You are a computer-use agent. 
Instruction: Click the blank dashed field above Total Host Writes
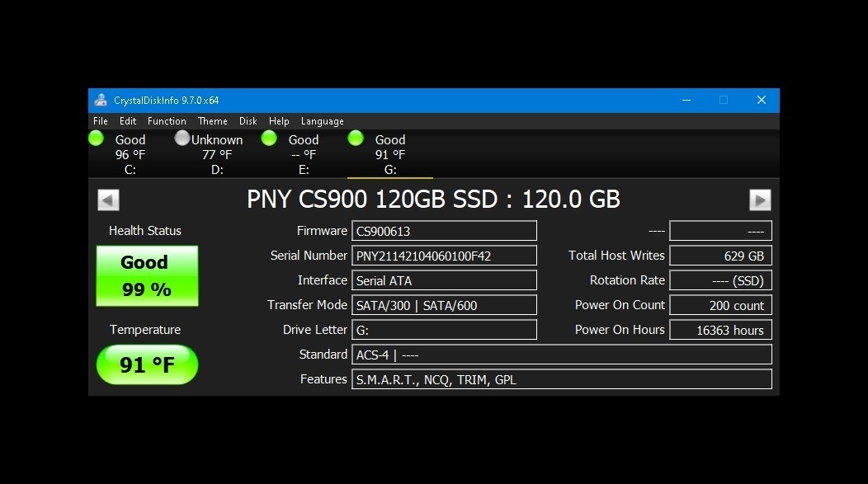721,231
